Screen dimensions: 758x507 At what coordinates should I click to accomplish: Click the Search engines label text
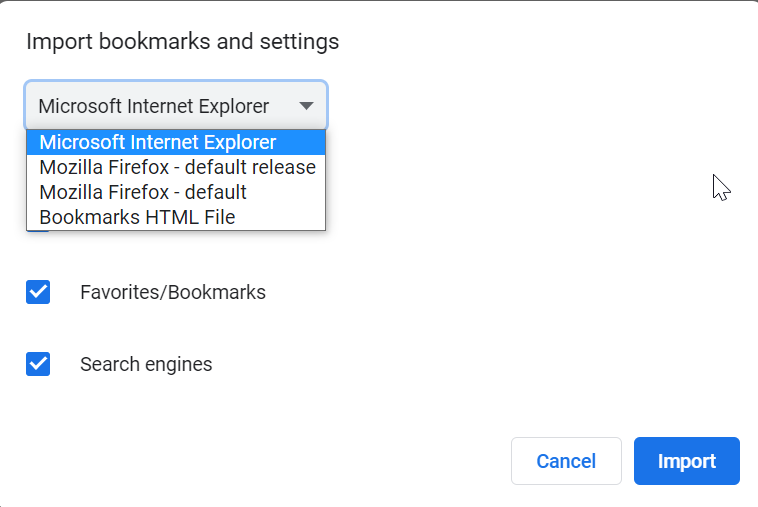click(146, 365)
